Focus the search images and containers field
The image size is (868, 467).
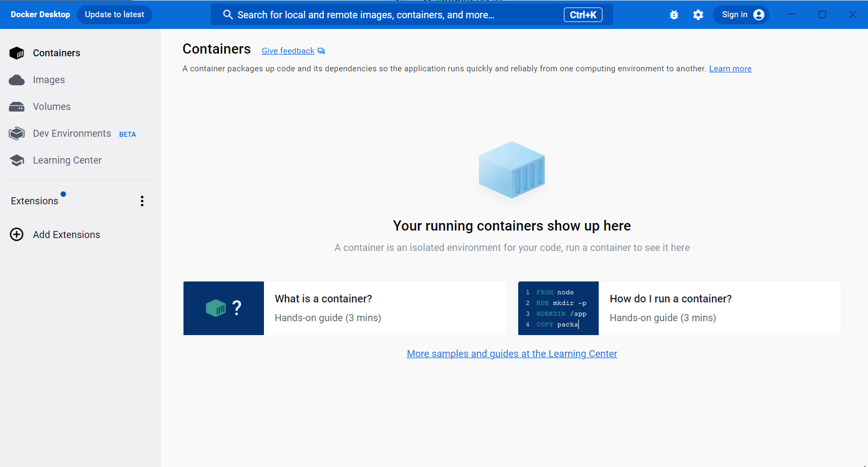click(x=412, y=15)
